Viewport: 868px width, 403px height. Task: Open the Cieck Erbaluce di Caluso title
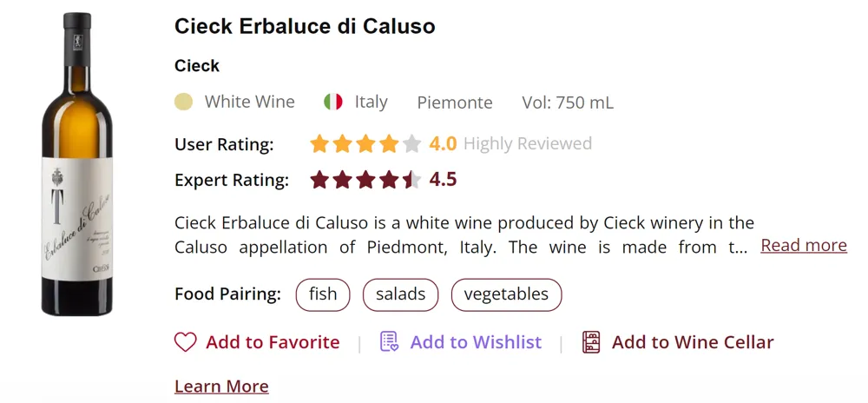[305, 27]
